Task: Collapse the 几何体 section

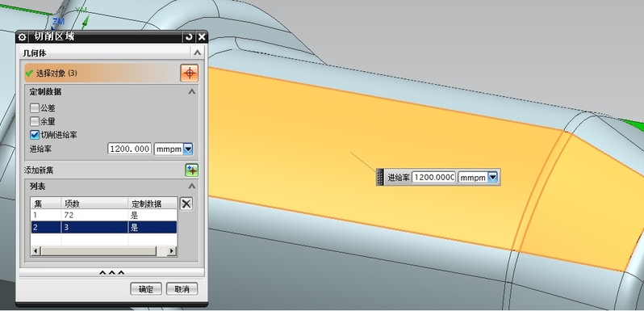Action: coord(198,53)
